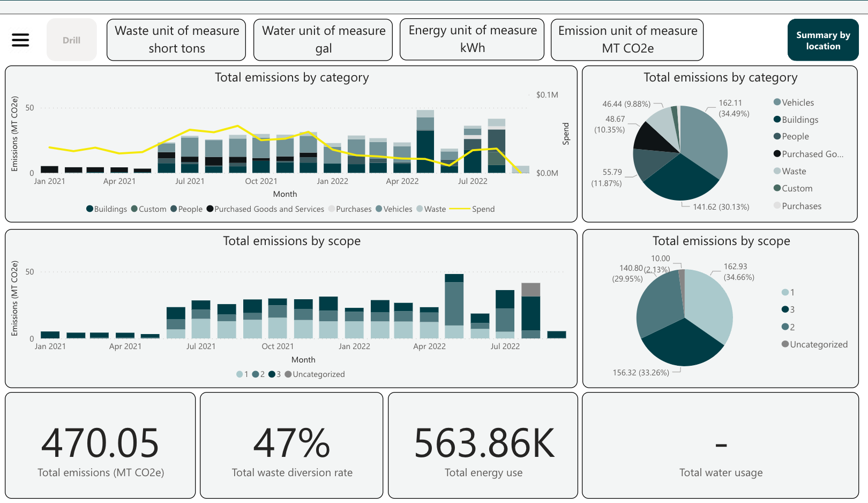Image resolution: width=868 pixels, height=503 pixels.
Task: Open the Energy unit of measure selector
Action: [472, 39]
